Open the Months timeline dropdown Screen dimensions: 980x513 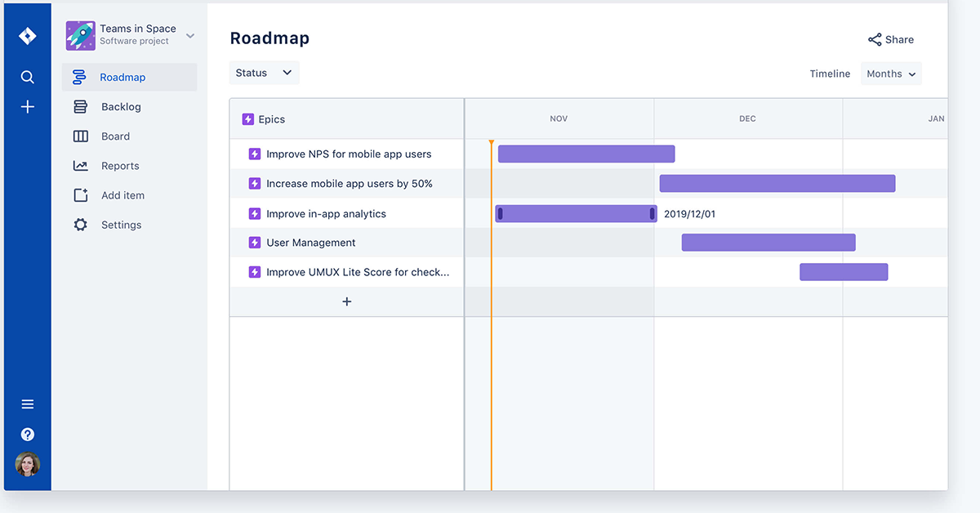tap(890, 73)
